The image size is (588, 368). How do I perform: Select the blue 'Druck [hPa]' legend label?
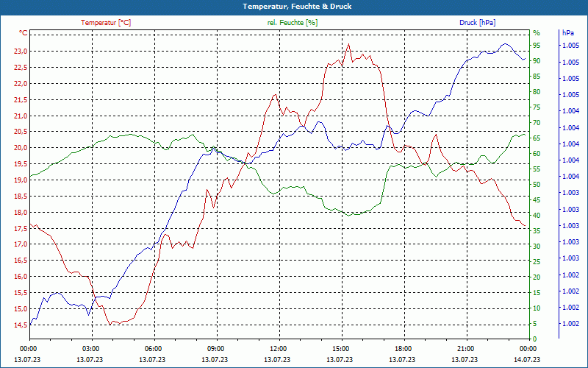click(x=477, y=23)
